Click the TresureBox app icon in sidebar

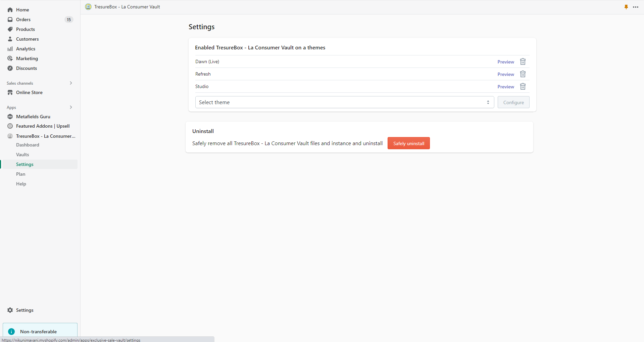(10, 136)
